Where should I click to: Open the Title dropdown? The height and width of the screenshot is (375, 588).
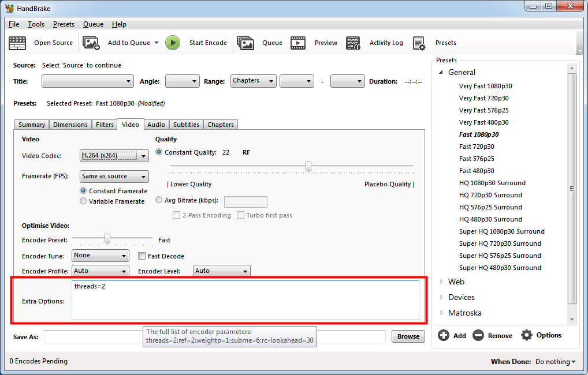click(88, 81)
